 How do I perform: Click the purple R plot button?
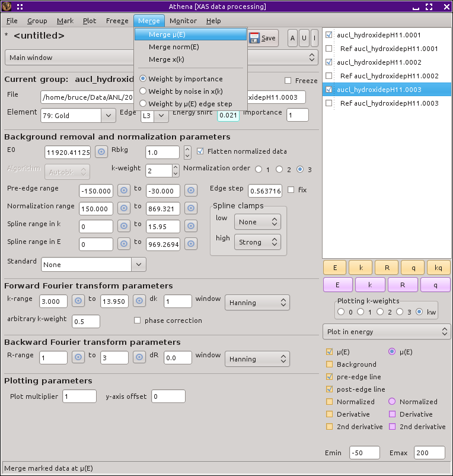403,284
